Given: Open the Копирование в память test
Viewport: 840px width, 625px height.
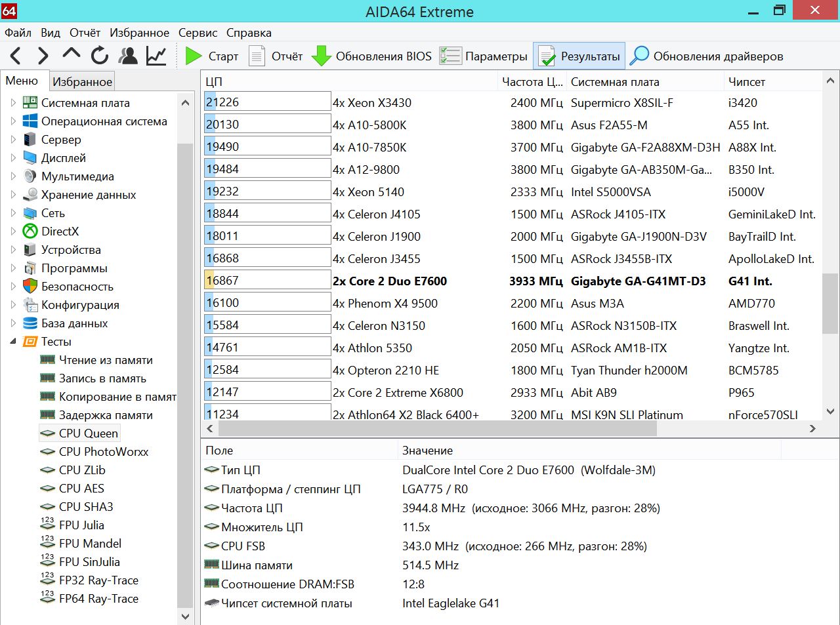Looking at the screenshot, I should pyautogui.click(x=117, y=397).
